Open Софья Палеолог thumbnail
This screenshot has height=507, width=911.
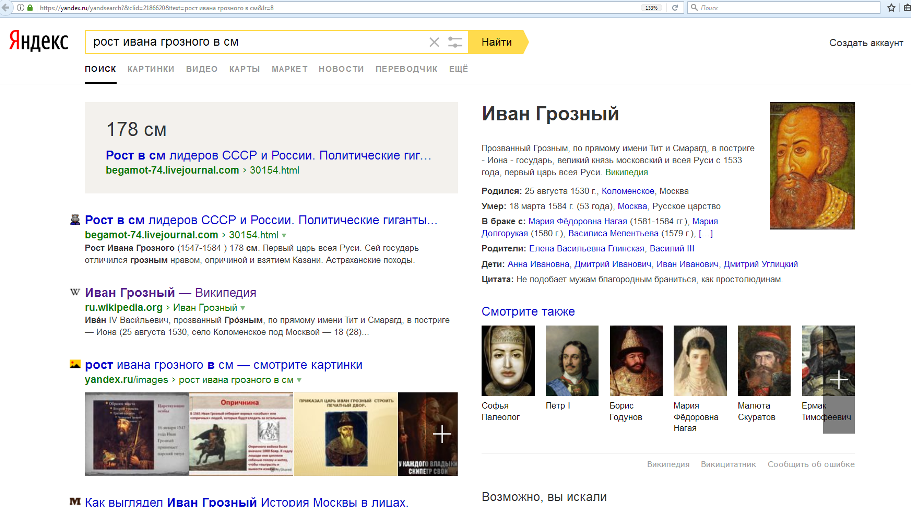(x=508, y=361)
